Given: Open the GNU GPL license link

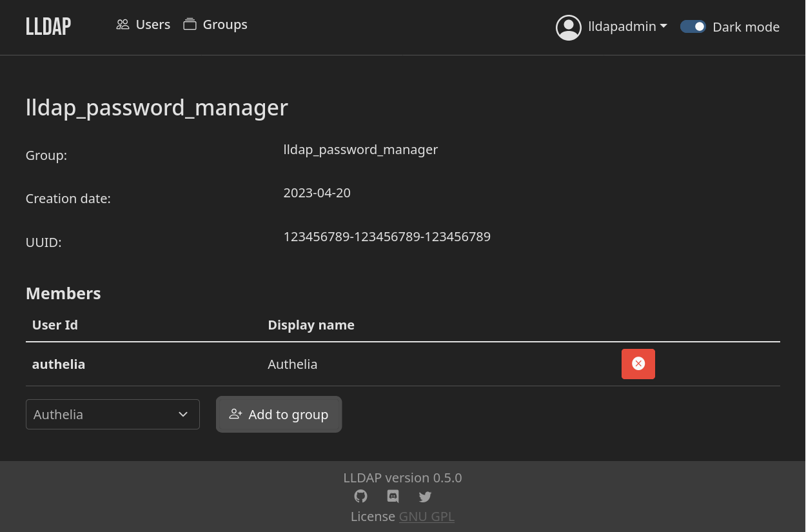Looking at the screenshot, I should [426, 516].
